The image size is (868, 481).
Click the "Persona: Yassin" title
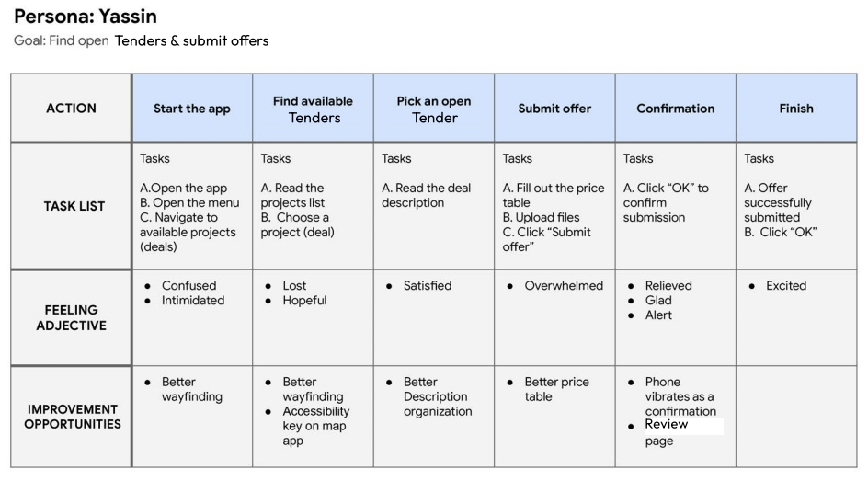click(85, 17)
